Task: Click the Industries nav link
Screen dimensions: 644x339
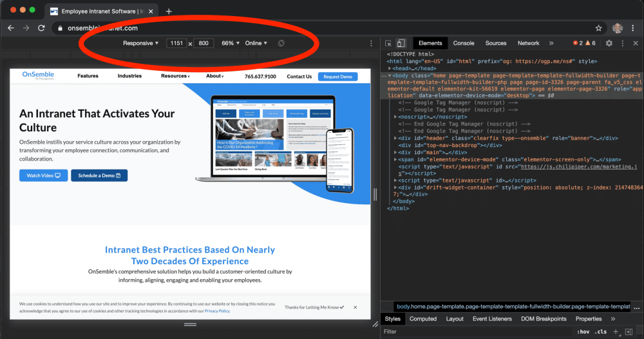Action: coord(129,76)
